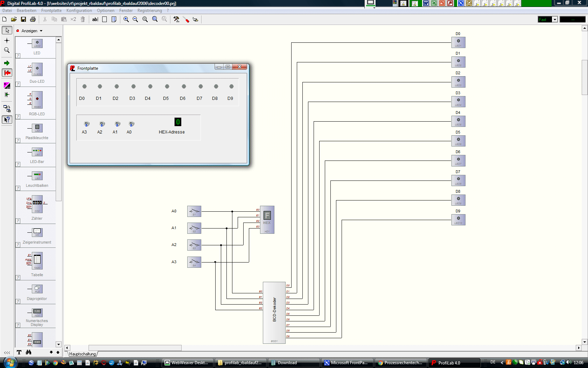Image resolution: width=588 pixels, height=368 pixels.
Task: Zoom in with the plus magnifier
Action: [126, 19]
